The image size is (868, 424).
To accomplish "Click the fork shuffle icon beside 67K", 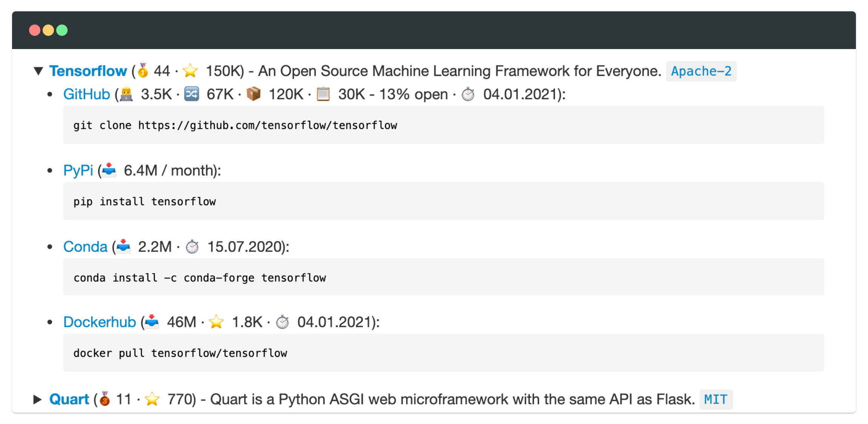I will click(x=192, y=94).
